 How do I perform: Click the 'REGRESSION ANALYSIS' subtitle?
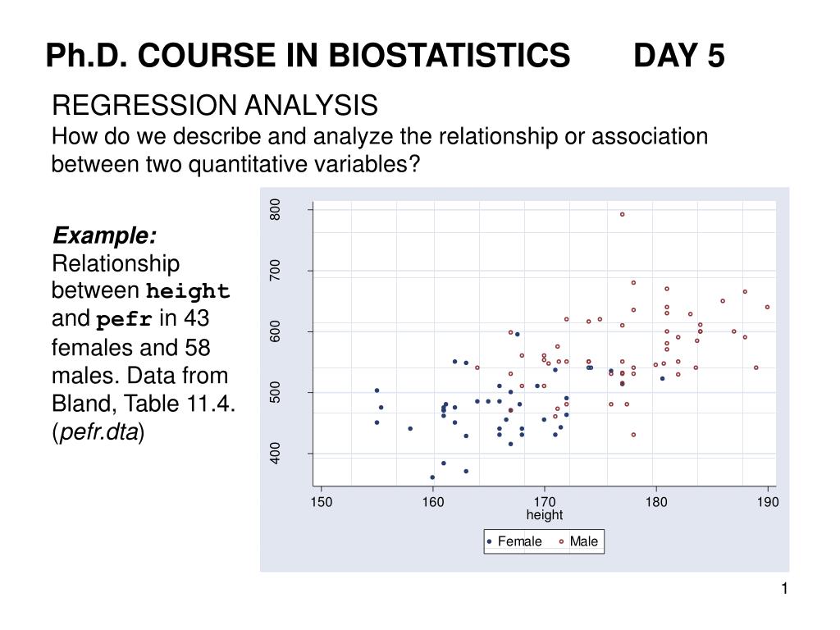215,105
